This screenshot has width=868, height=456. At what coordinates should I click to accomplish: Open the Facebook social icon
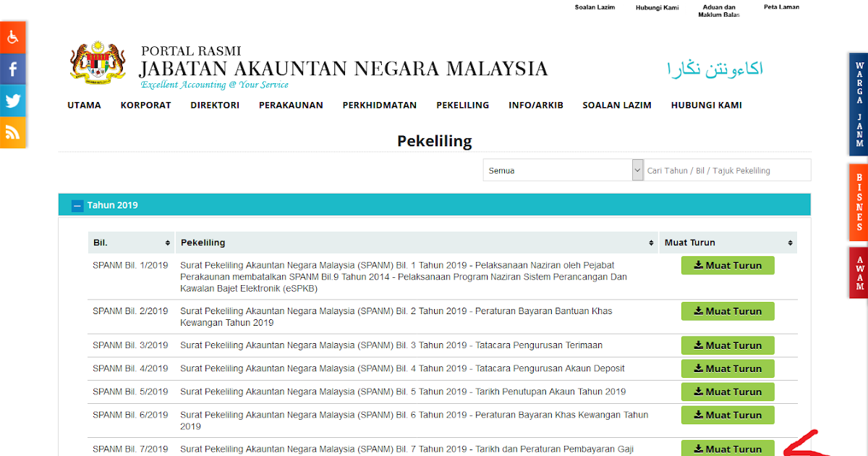point(12,69)
